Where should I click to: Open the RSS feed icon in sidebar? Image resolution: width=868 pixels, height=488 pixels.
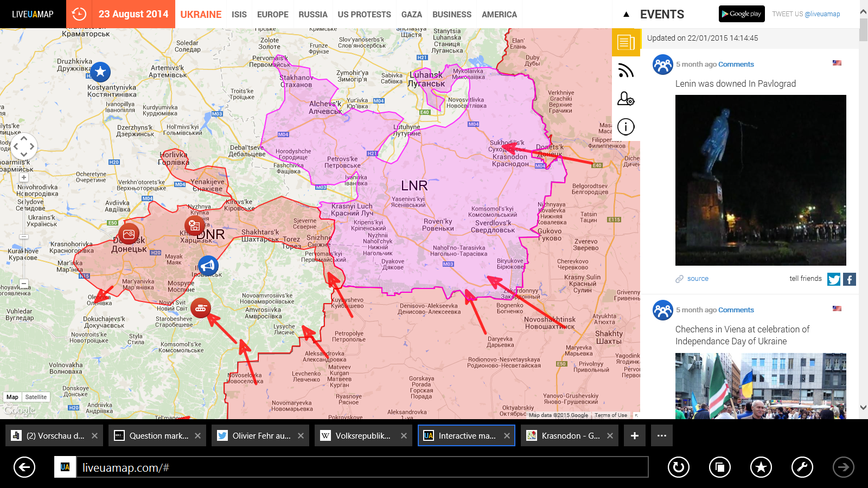pos(626,70)
